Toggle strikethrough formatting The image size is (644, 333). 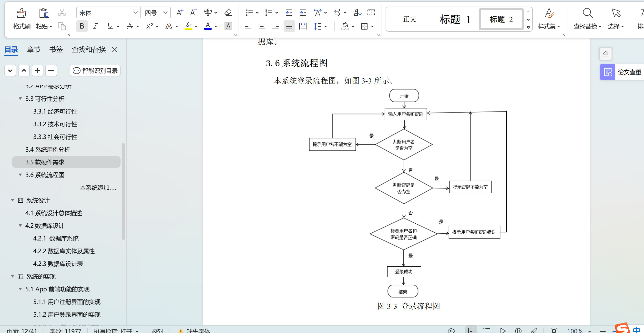pyautogui.click(x=130, y=26)
